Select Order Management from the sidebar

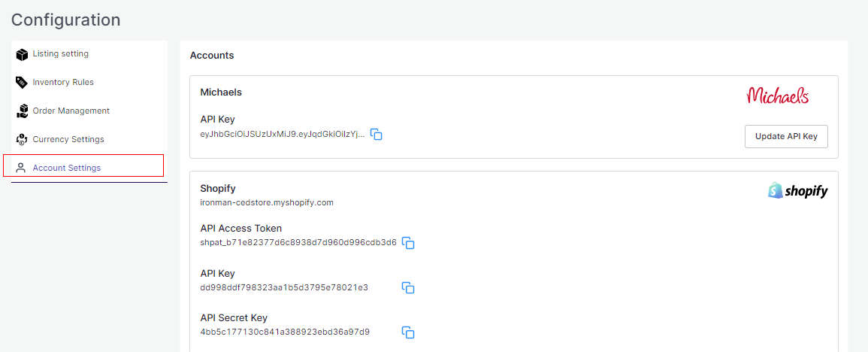pos(71,111)
